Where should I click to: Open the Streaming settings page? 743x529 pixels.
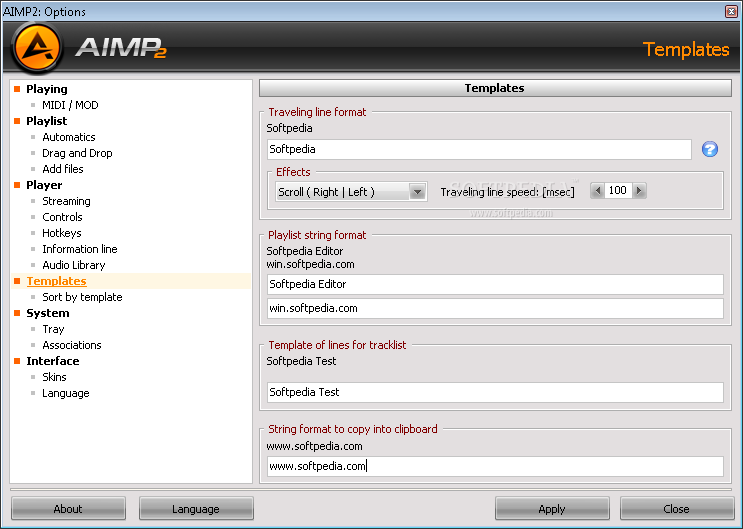pyautogui.click(x=66, y=201)
